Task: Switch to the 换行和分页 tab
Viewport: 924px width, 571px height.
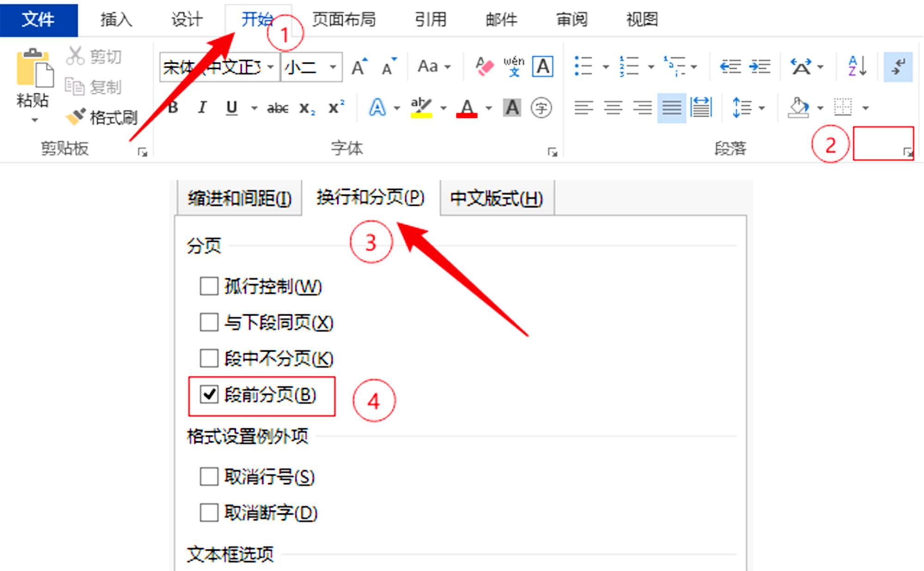Action: [370, 198]
